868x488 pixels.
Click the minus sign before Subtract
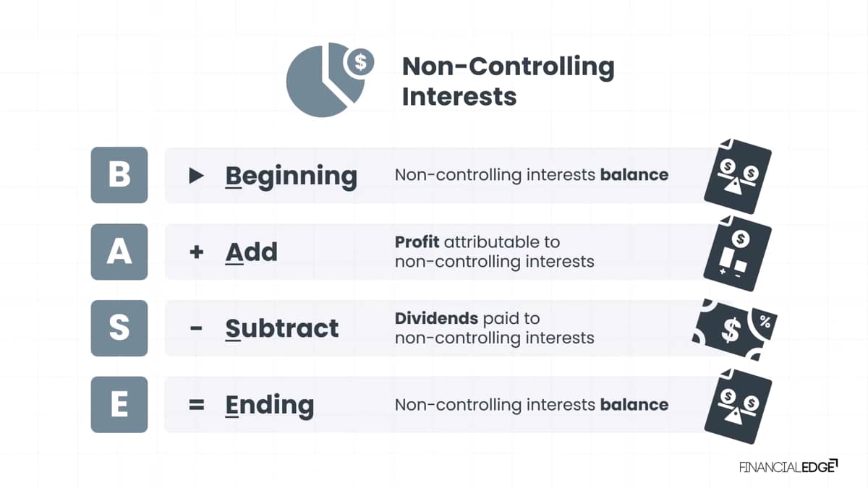click(196, 329)
